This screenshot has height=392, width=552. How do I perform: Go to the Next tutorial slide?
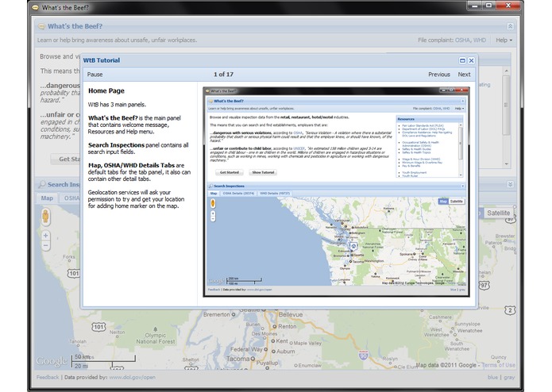click(x=464, y=75)
